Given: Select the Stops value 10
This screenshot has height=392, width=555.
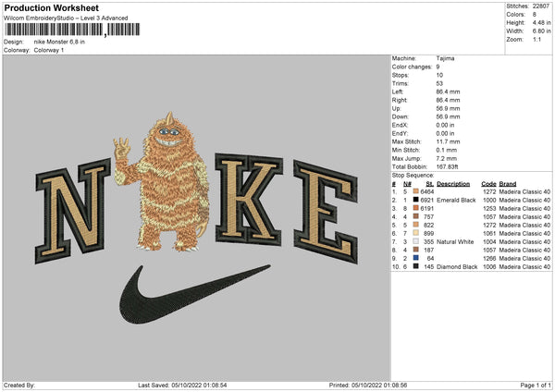Looking at the screenshot, I should click(x=439, y=75).
